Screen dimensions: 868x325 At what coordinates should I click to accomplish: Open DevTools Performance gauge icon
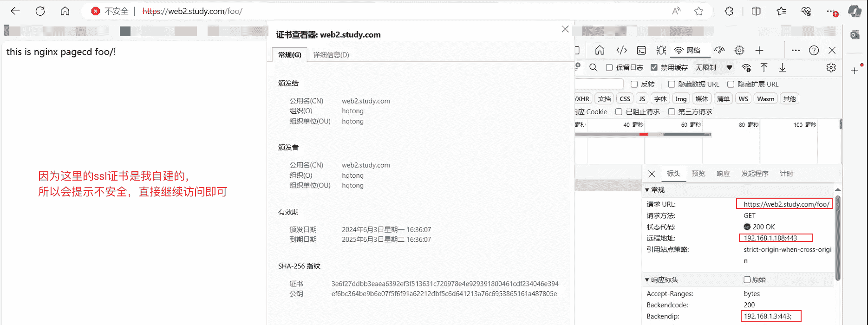tap(719, 50)
